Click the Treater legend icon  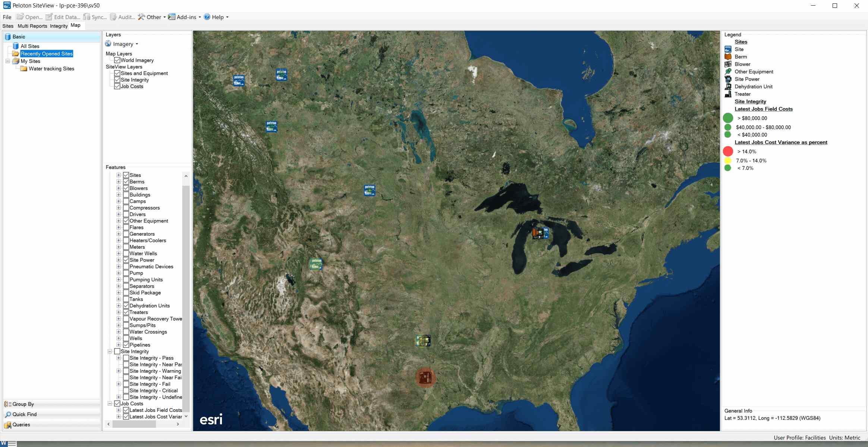coord(728,94)
